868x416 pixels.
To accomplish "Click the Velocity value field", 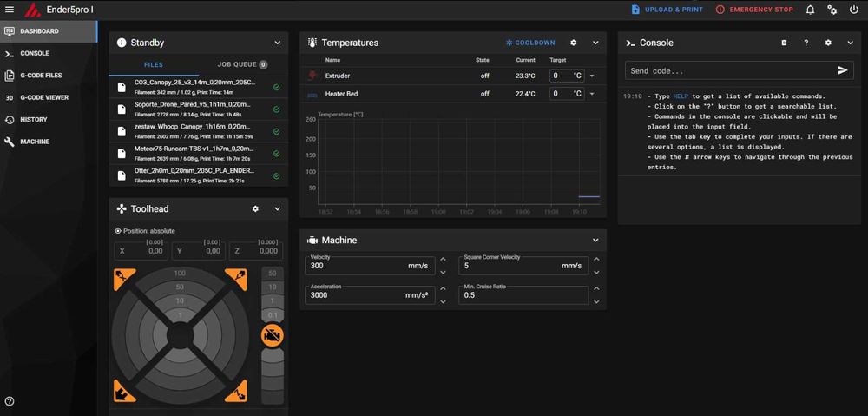I will point(369,266).
